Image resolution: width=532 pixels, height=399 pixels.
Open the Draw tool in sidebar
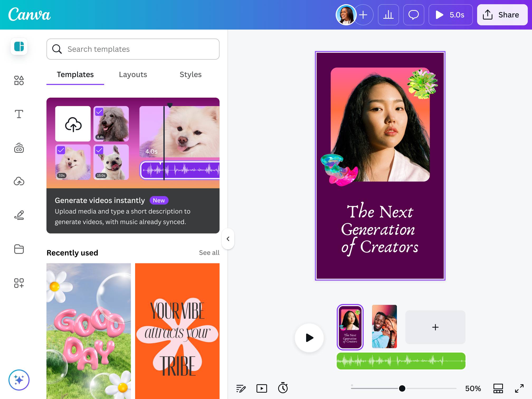coord(19,215)
